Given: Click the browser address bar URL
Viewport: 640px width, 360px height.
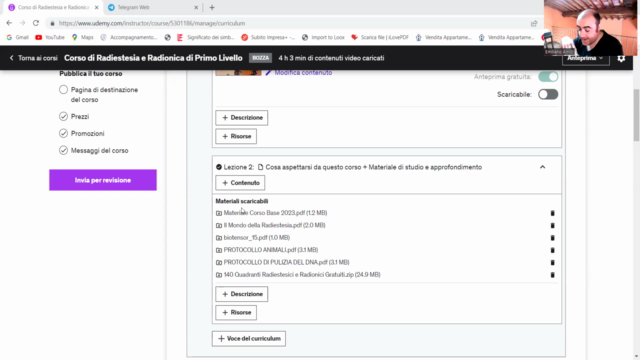Looking at the screenshot, I should click(x=152, y=23).
